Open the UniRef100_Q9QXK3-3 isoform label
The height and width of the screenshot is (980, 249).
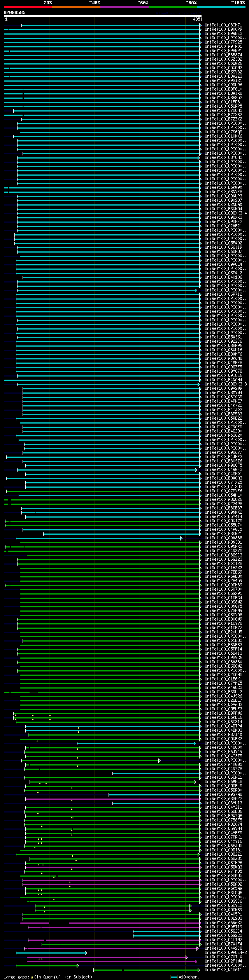(x=226, y=384)
